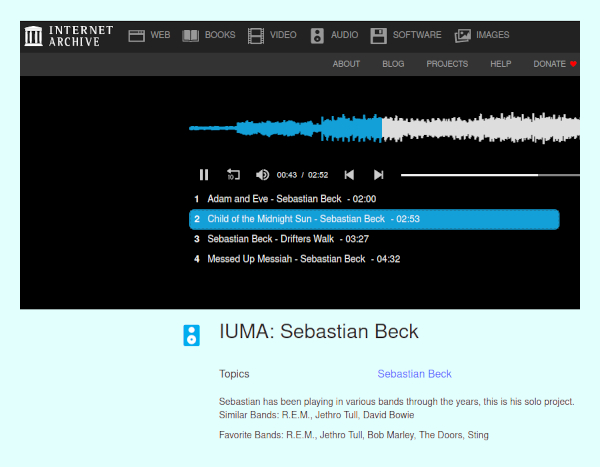Play track 1 Adam and Eve

point(374,199)
